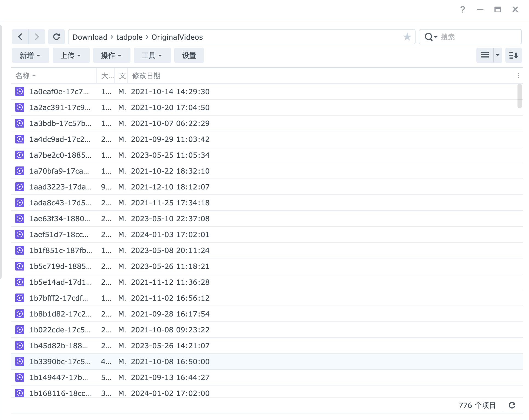Click the forward navigation arrow
The width and height of the screenshot is (529, 420).
tap(37, 37)
